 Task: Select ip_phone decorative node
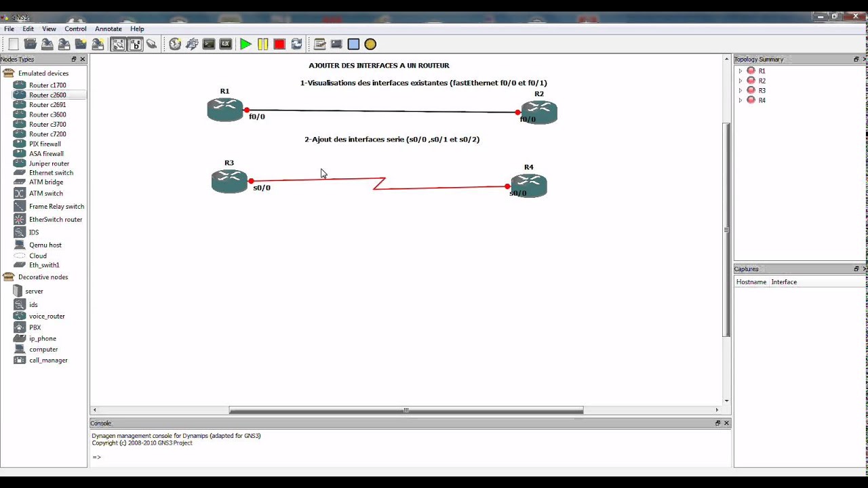coord(43,339)
